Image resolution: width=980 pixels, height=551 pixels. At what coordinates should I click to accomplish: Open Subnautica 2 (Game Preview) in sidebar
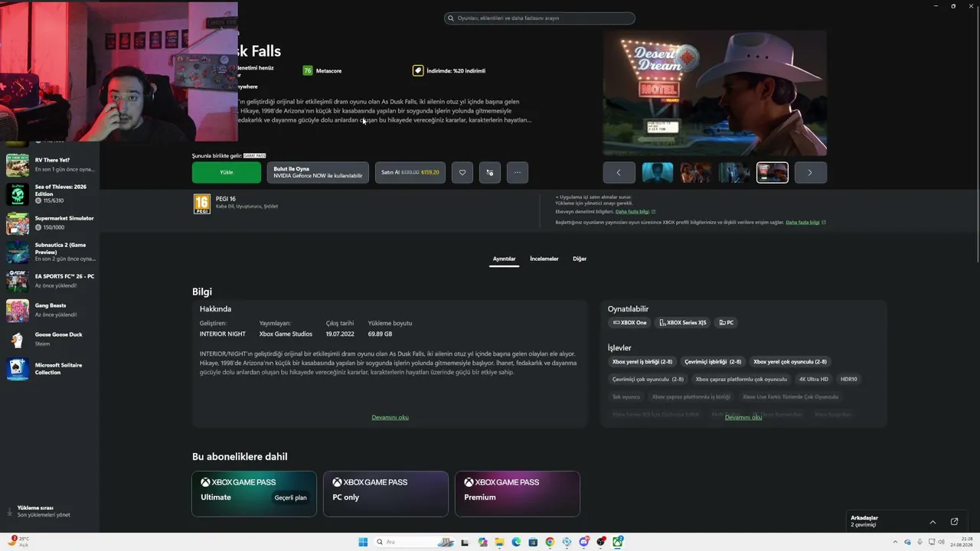point(51,252)
